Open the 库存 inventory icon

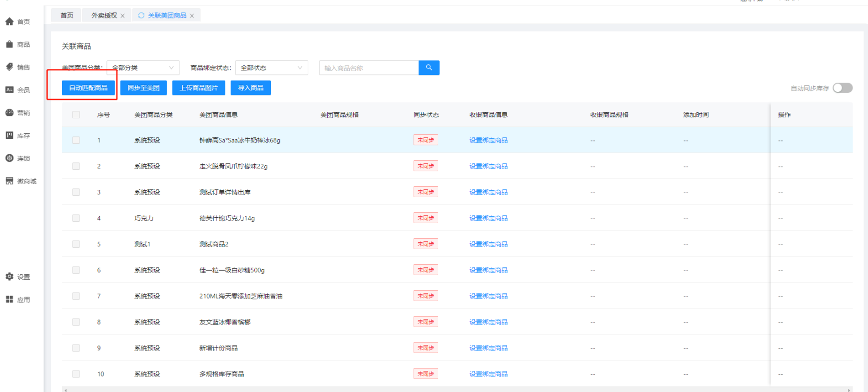click(9, 135)
